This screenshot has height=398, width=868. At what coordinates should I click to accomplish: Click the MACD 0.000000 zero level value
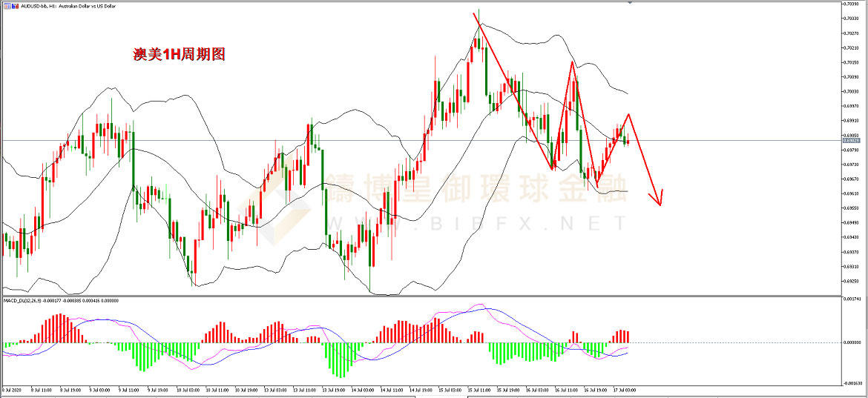pos(852,342)
